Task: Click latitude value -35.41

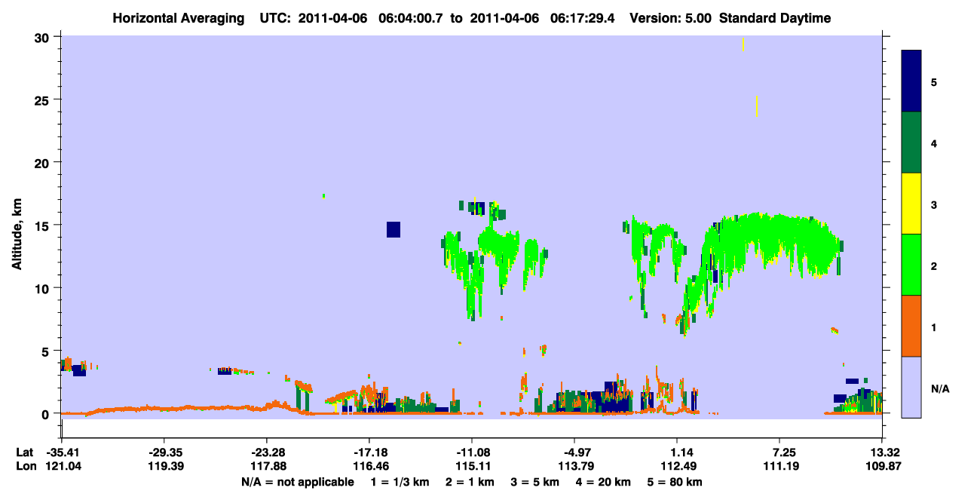Action: coord(62,452)
